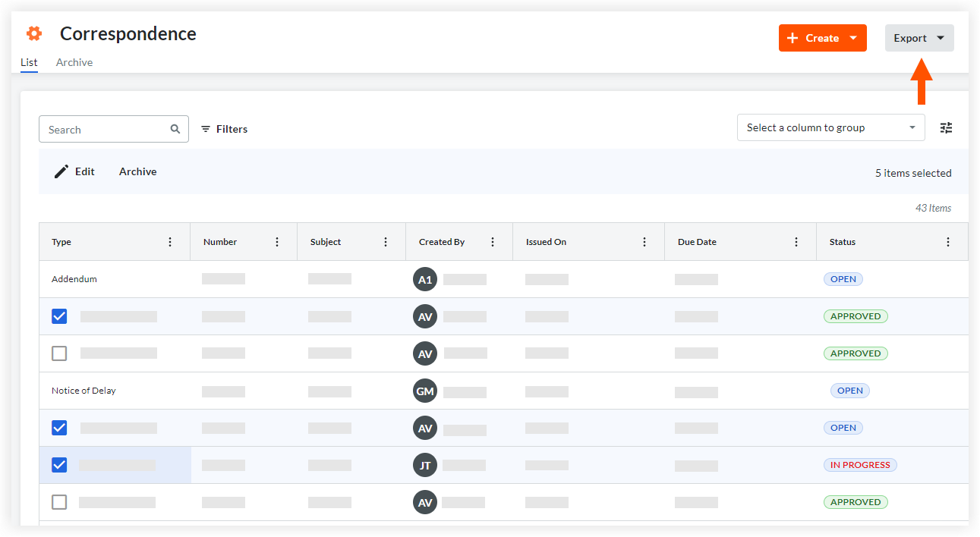Click the Archive action button

click(x=137, y=171)
